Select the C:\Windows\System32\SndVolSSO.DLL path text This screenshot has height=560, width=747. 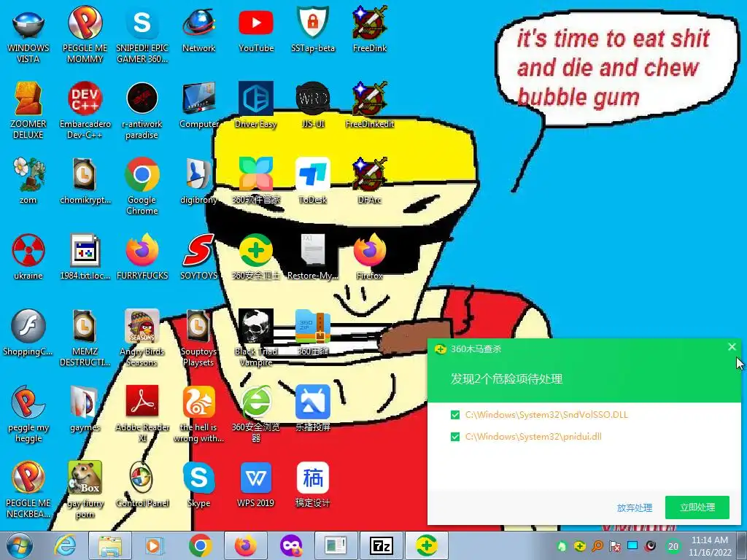pyautogui.click(x=546, y=415)
